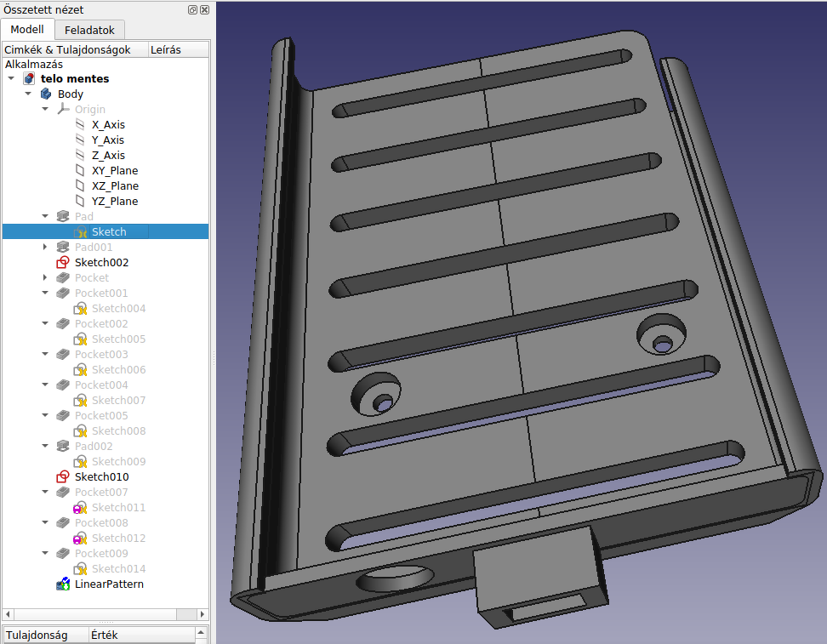Click the Pad001 feature icon
The height and width of the screenshot is (644, 827).
click(x=63, y=247)
